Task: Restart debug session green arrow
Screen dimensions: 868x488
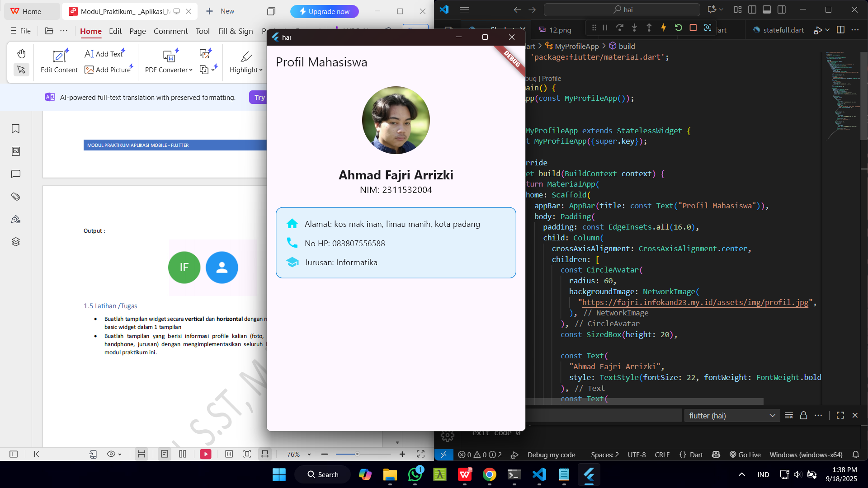Action: pos(678,28)
